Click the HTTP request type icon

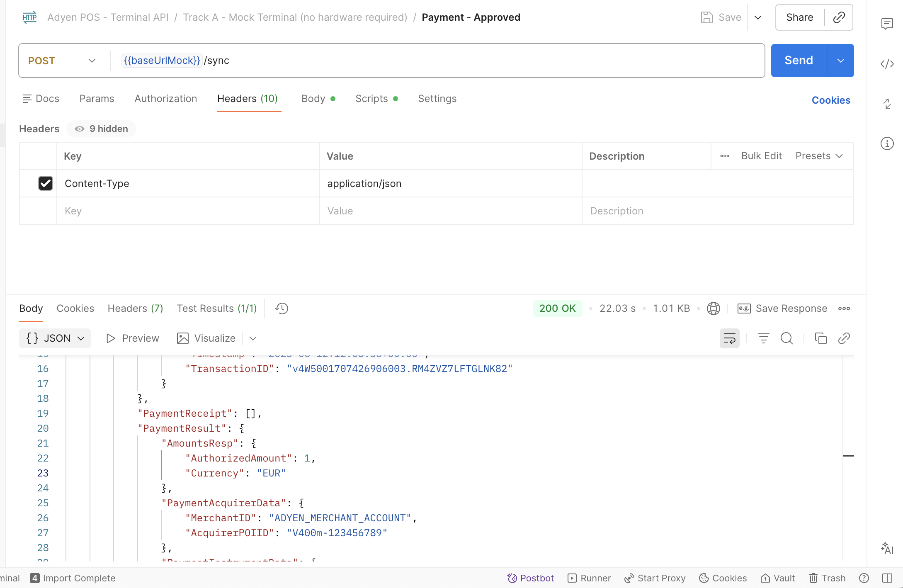[30, 17]
